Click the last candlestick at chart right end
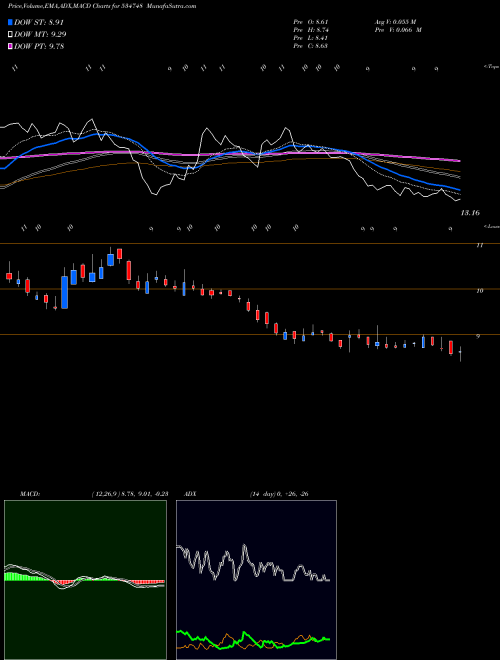The width and height of the screenshot is (500, 660). tap(460, 353)
